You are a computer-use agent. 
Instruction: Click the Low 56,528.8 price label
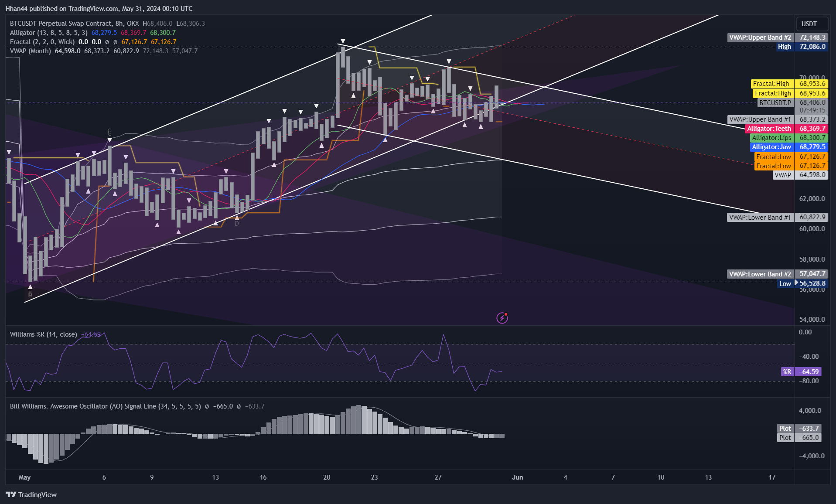pos(802,283)
